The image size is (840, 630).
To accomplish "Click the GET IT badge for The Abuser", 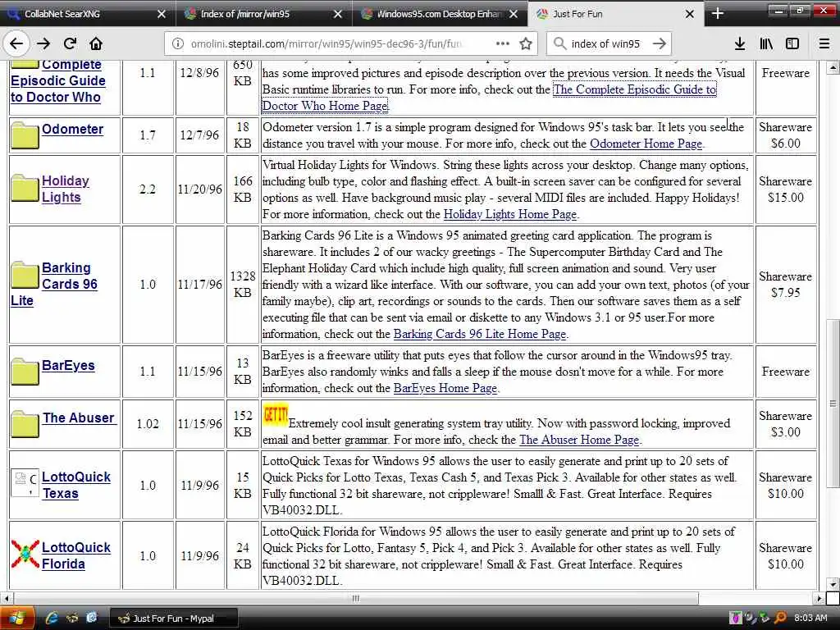I will tap(276, 415).
